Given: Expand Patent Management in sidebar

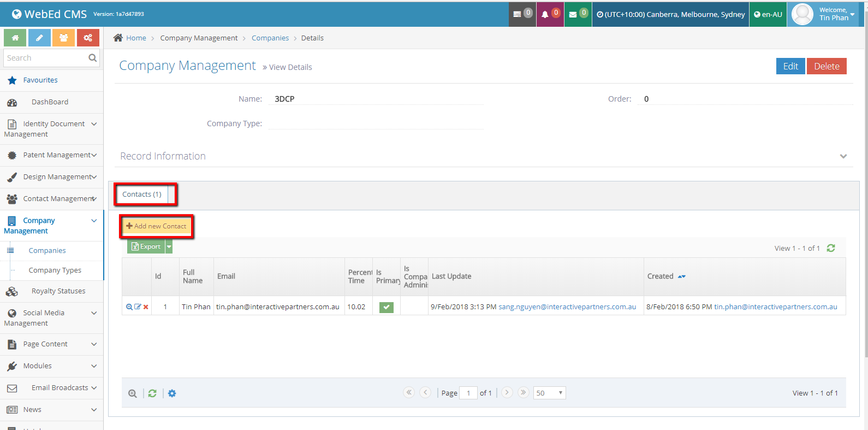Looking at the screenshot, I should coord(52,155).
